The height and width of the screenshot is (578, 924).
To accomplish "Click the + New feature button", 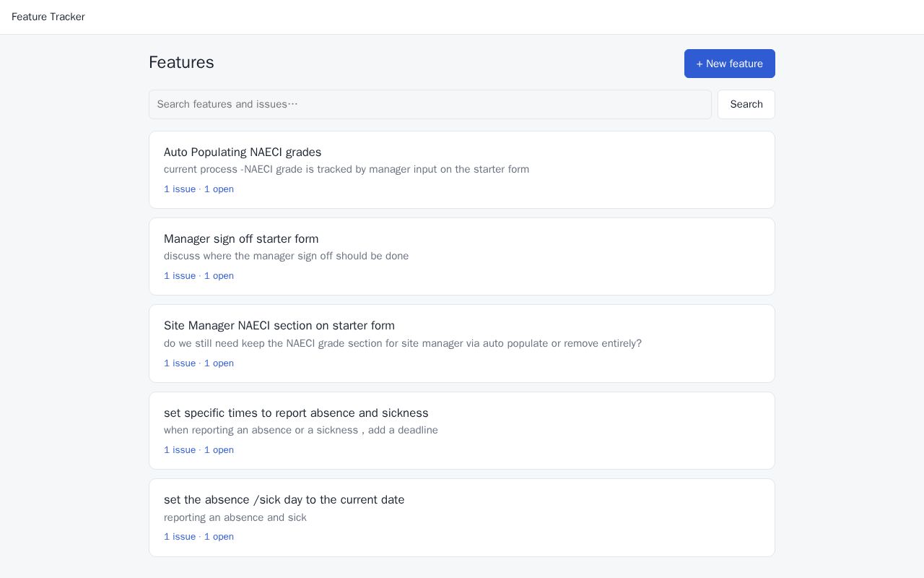I will (729, 64).
